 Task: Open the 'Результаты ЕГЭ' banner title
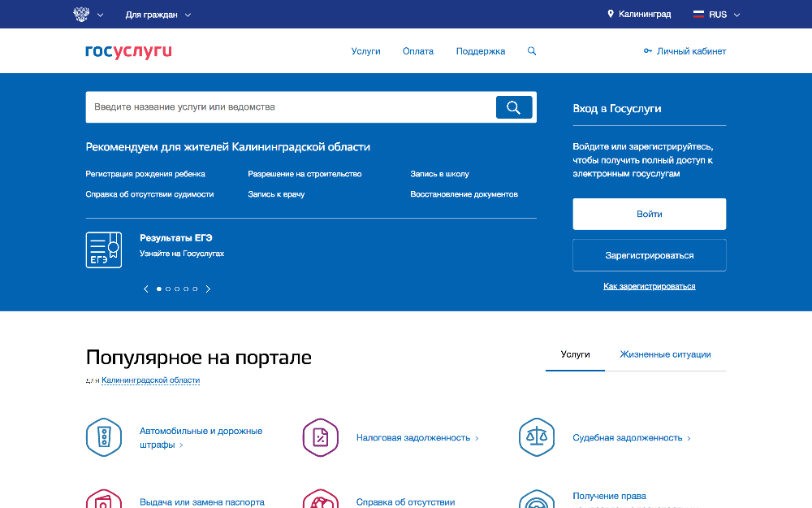[x=176, y=238]
